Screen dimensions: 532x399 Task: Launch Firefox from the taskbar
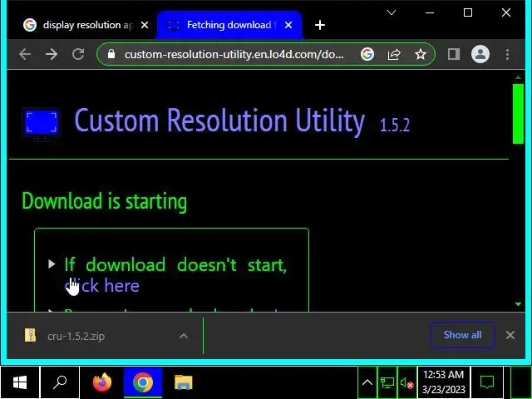point(102,382)
